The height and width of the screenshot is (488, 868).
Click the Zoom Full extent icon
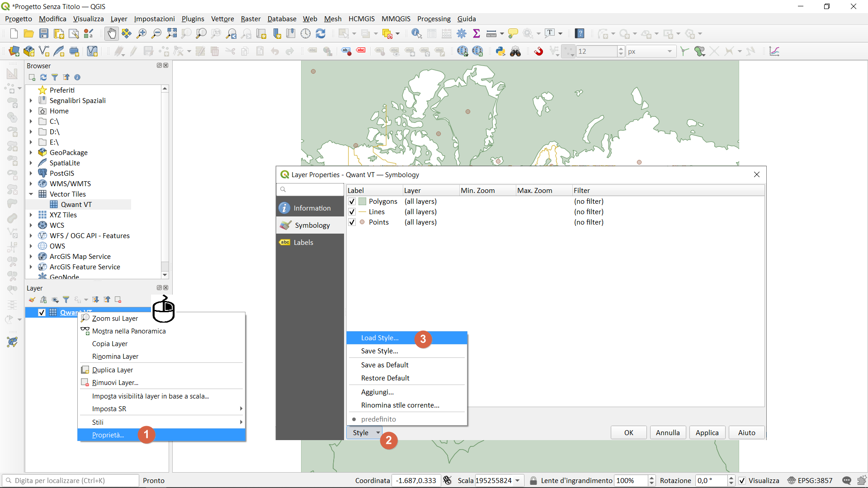[x=171, y=33]
